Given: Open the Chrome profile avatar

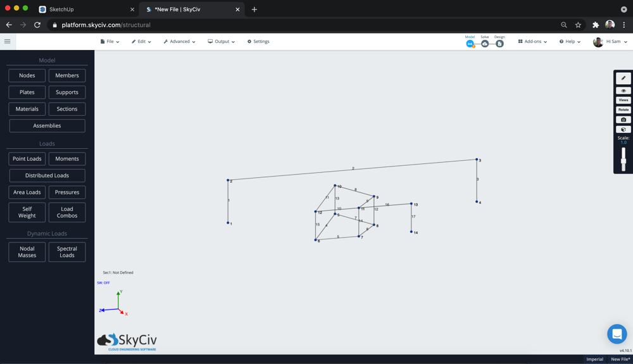Looking at the screenshot, I should pyautogui.click(x=610, y=25).
